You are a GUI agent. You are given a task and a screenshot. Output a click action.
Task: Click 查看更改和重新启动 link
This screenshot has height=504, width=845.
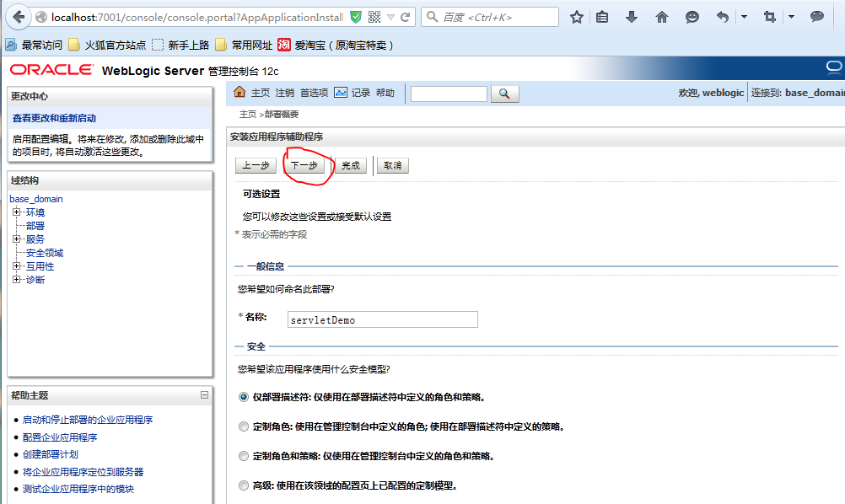click(55, 118)
